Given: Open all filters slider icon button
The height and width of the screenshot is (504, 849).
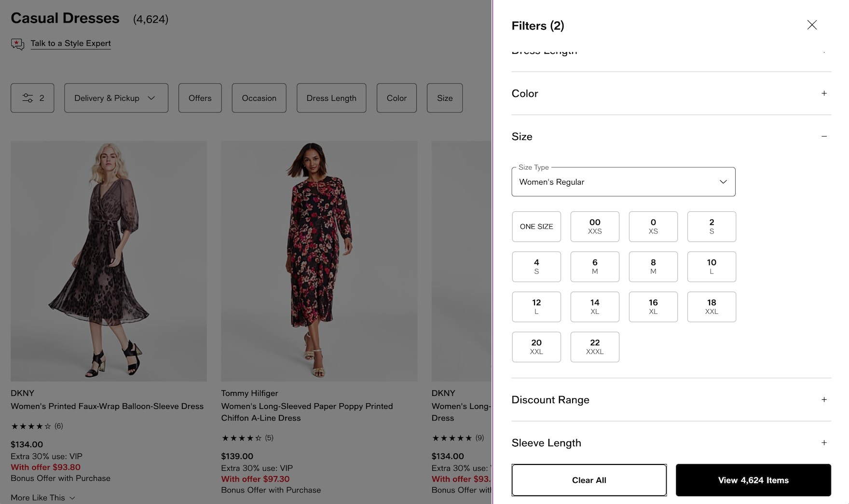Looking at the screenshot, I should pos(32,98).
